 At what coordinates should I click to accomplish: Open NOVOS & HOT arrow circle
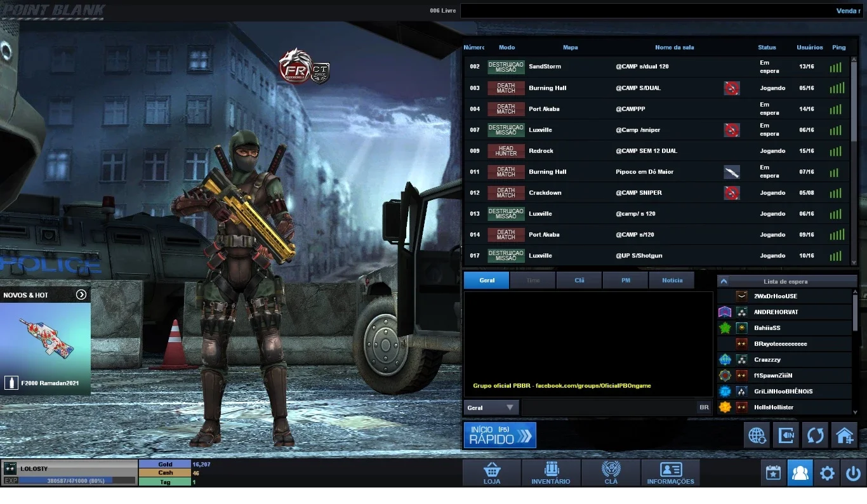81,295
